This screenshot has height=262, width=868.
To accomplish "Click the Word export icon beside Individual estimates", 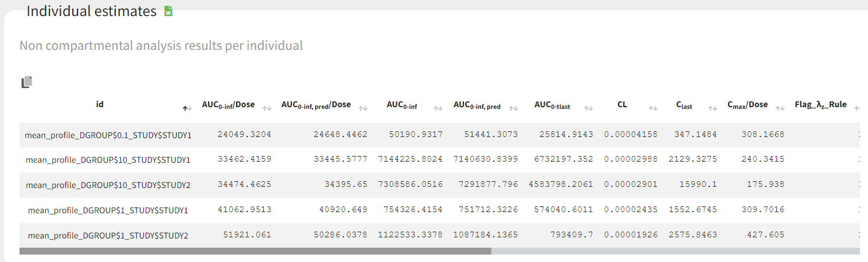I will pos(168,11).
